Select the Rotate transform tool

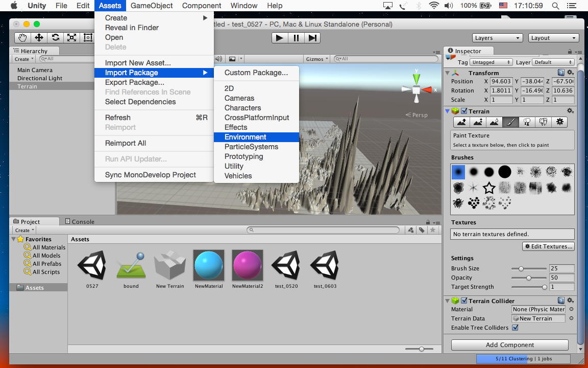[55, 38]
